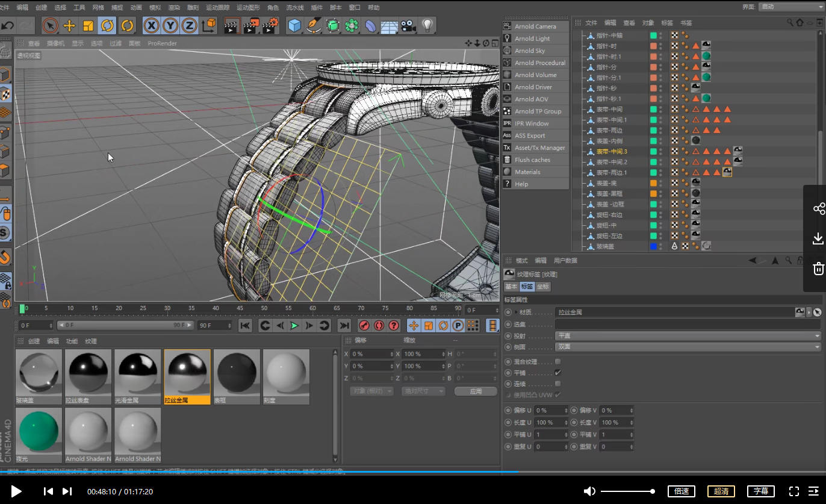Enable the 连续 checkbox
826x504 pixels.
pos(557,384)
